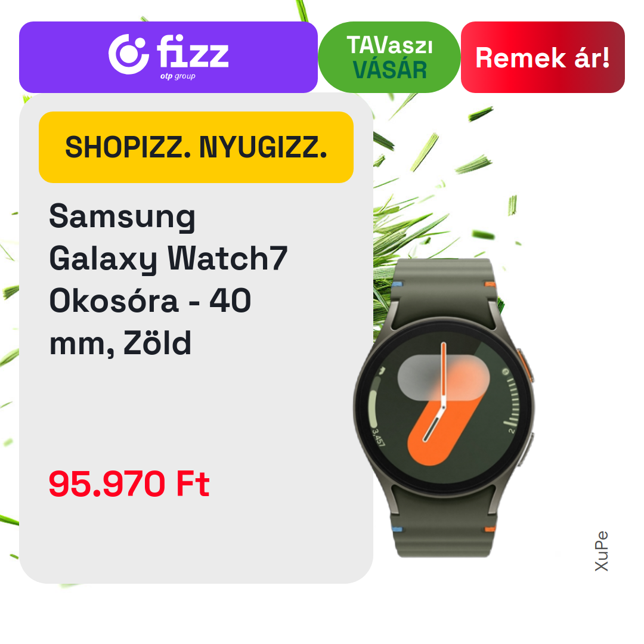The width and height of the screenshot is (644, 644).
Task: Click the Remek ár! red badge
Action: pos(543,57)
